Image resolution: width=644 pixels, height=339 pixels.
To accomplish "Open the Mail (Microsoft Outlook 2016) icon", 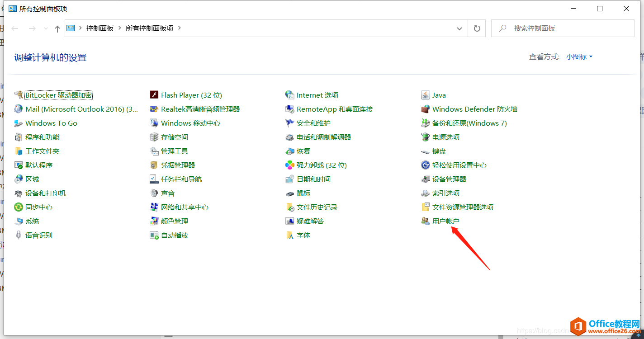I will point(19,109).
